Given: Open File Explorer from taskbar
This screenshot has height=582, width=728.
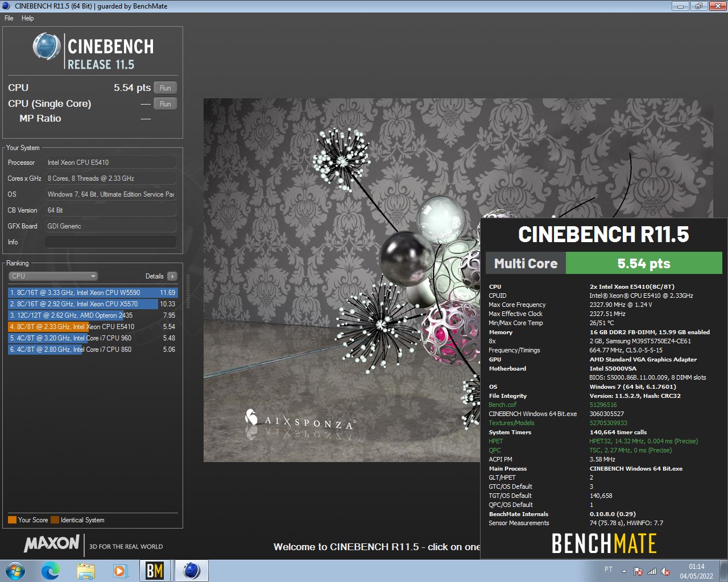Looking at the screenshot, I should click(86, 571).
